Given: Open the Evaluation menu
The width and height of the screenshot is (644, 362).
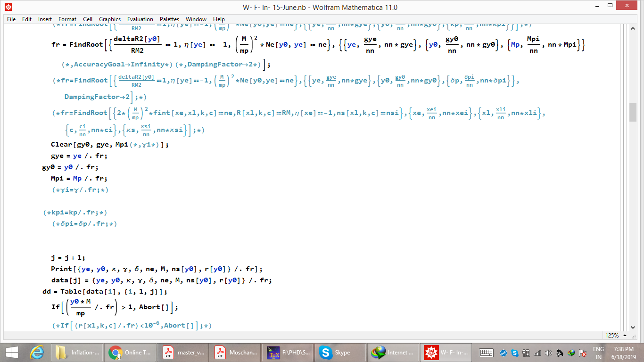Looking at the screenshot, I should [140, 19].
